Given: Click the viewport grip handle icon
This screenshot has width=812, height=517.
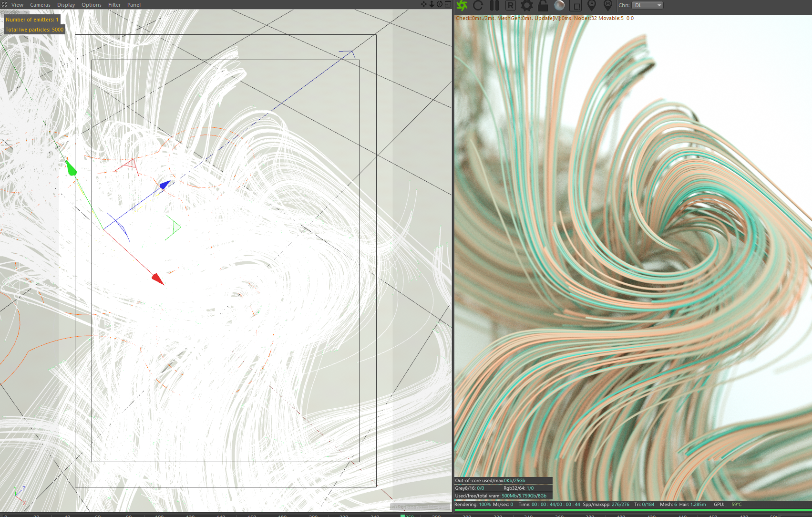Looking at the screenshot, I should click(4, 5).
